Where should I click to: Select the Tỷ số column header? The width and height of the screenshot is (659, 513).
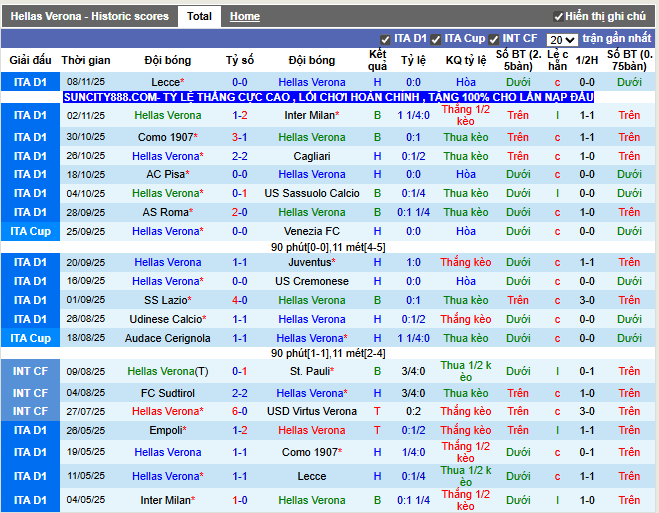[x=240, y=60]
